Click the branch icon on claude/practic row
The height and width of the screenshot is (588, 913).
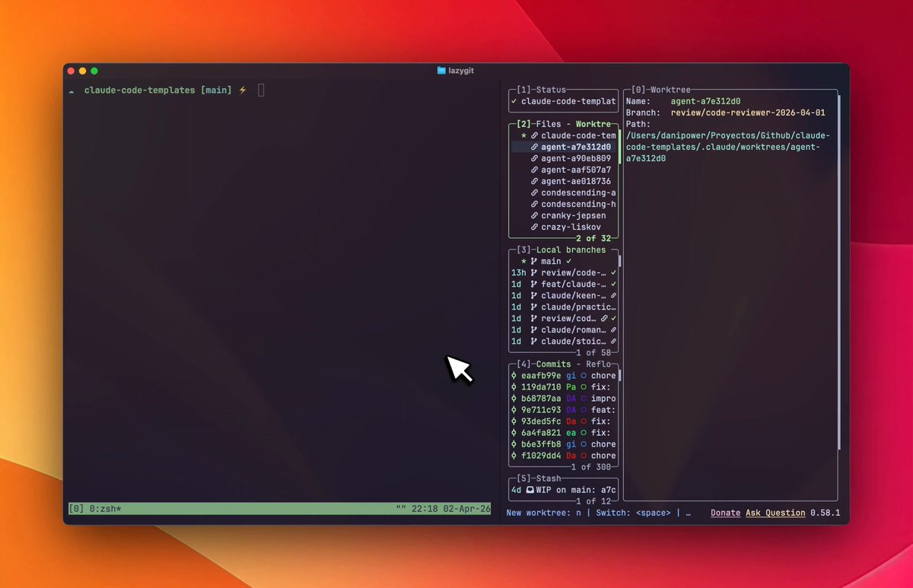click(x=534, y=307)
